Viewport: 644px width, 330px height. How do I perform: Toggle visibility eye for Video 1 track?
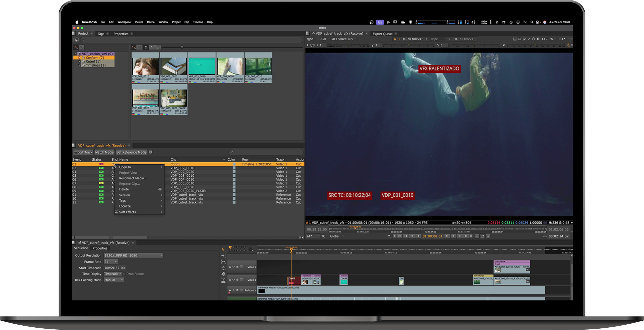(x=233, y=280)
